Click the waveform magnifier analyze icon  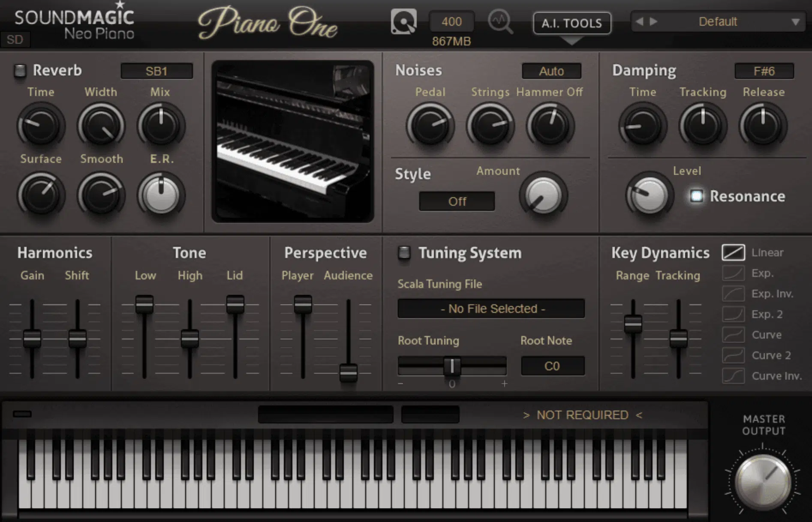500,21
